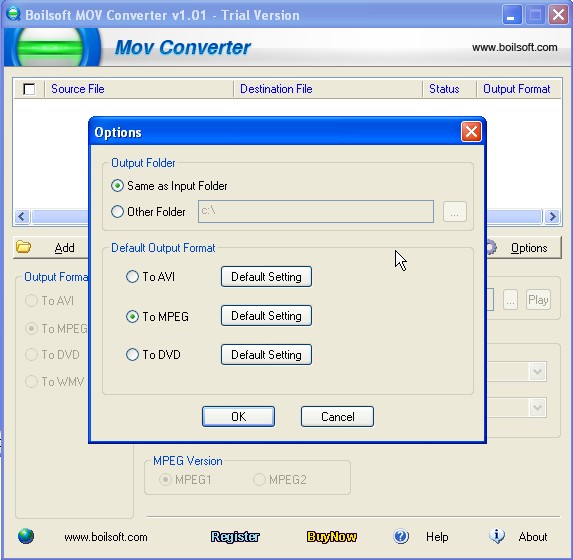573x560 pixels.
Task: Click the Status column header
Action: coord(449,89)
